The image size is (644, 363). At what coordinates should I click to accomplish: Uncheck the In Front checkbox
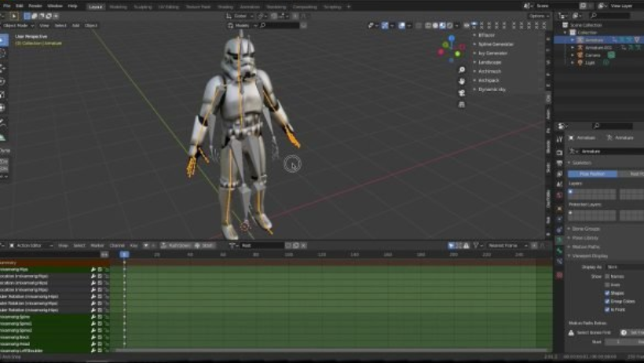pyautogui.click(x=607, y=310)
